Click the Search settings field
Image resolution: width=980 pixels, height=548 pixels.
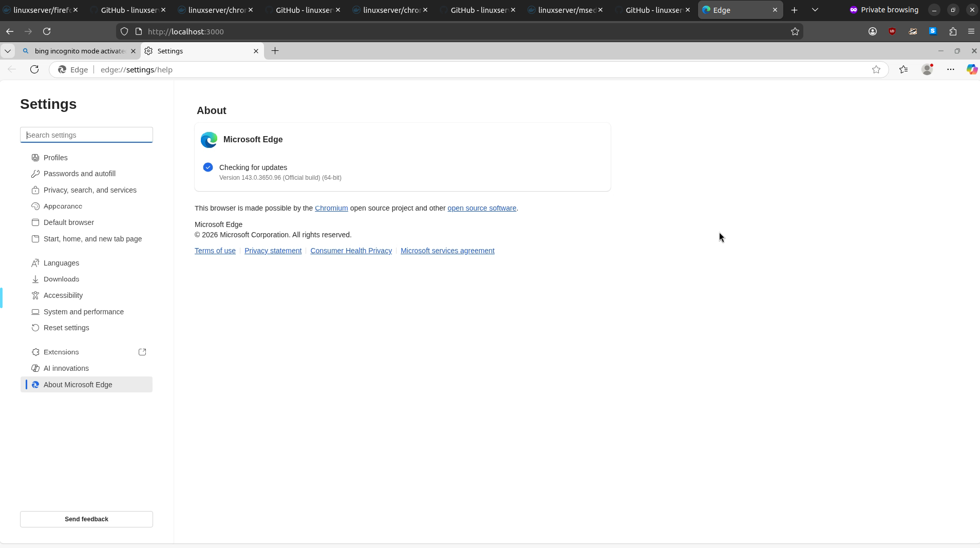(x=86, y=135)
